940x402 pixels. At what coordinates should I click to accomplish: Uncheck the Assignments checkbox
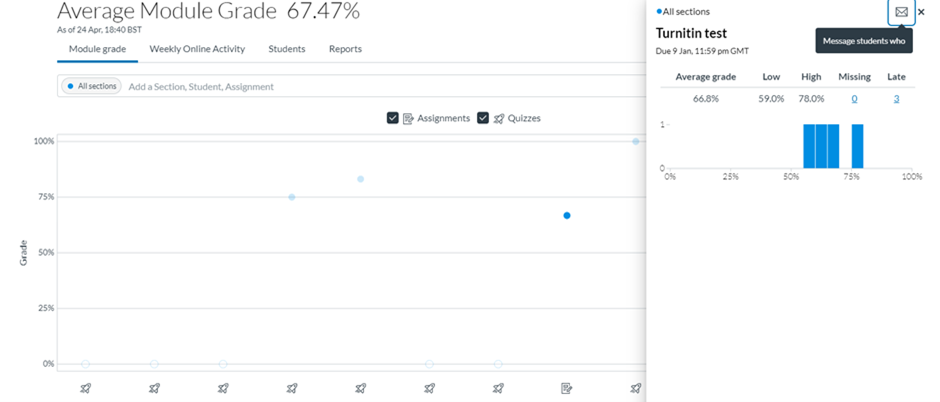click(393, 118)
